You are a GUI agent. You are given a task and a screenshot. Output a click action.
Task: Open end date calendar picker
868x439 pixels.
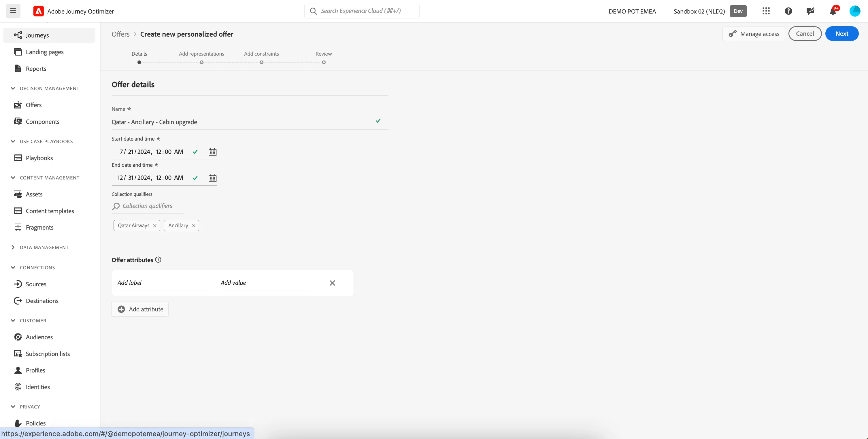pyautogui.click(x=212, y=178)
